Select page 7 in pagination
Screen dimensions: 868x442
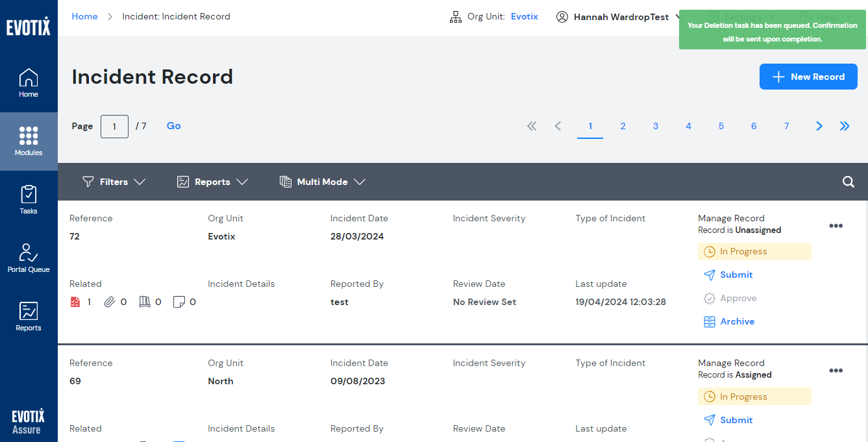(786, 126)
